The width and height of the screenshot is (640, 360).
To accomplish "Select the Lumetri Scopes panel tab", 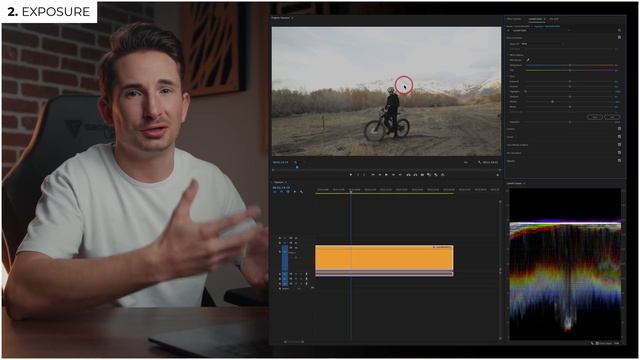I will point(515,184).
